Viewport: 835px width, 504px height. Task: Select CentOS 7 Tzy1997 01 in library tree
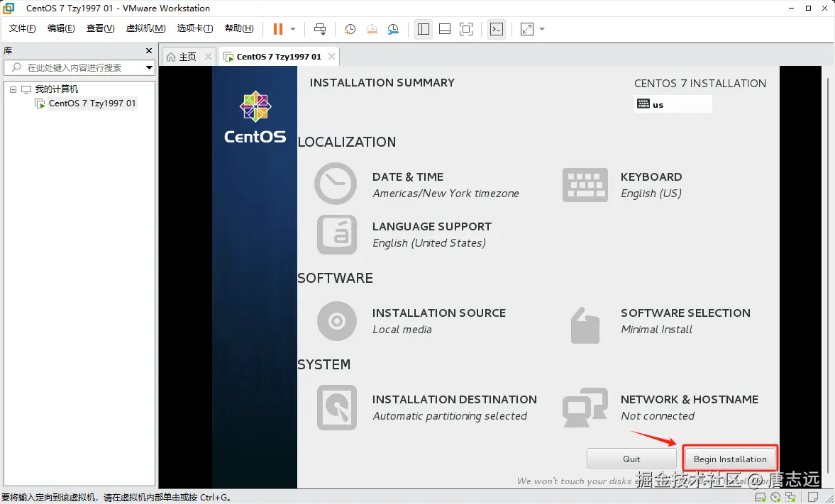click(x=92, y=103)
